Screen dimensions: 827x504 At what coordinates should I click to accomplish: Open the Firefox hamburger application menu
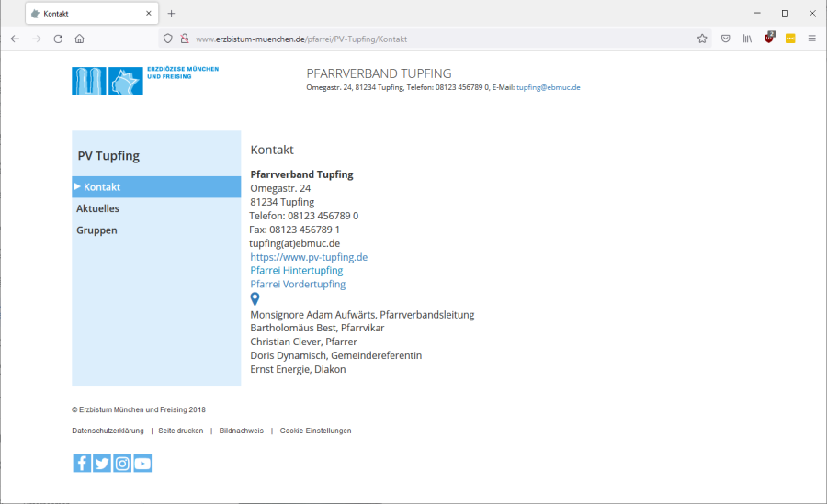tap(811, 39)
